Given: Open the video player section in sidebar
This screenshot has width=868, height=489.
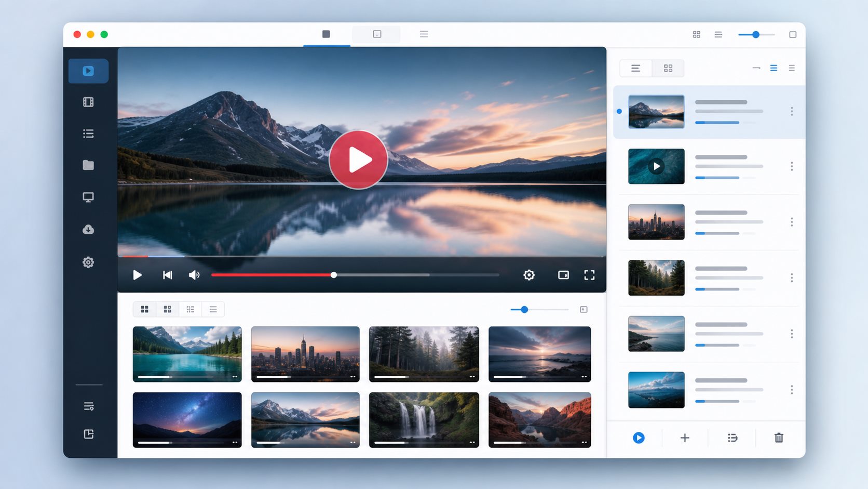Looking at the screenshot, I should [x=88, y=71].
